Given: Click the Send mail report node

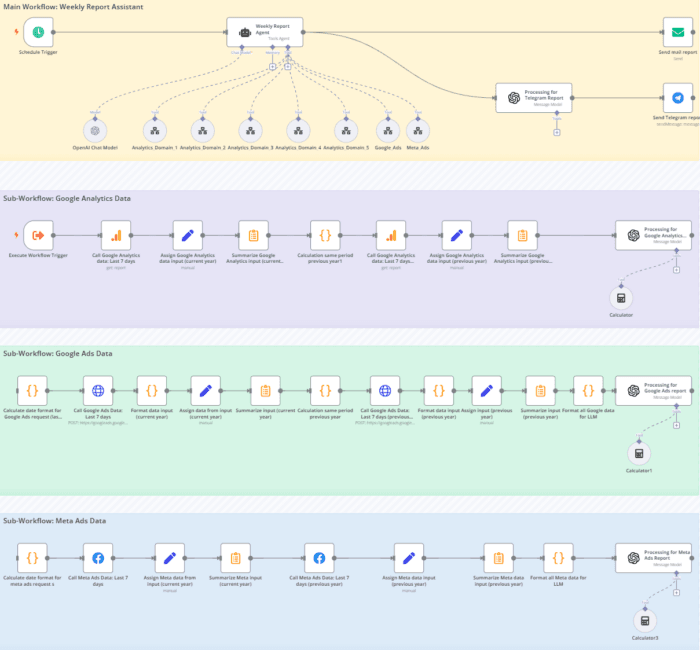Looking at the screenshot, I should (678, 32).
